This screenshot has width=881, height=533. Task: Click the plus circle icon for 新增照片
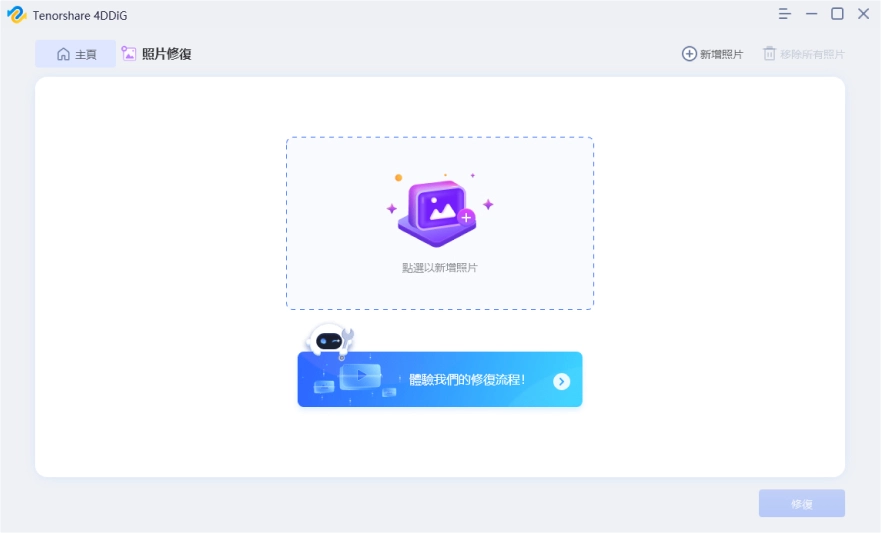tap(689, 54)
